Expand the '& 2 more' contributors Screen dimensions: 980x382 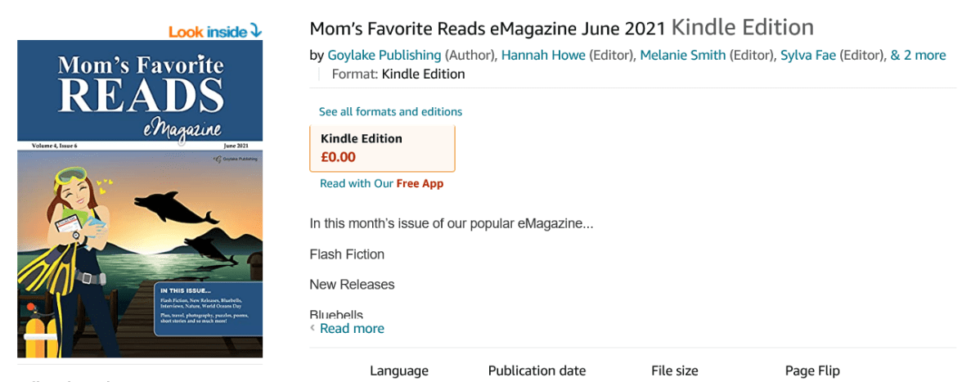pyautogui.click(x=918, y=56)
